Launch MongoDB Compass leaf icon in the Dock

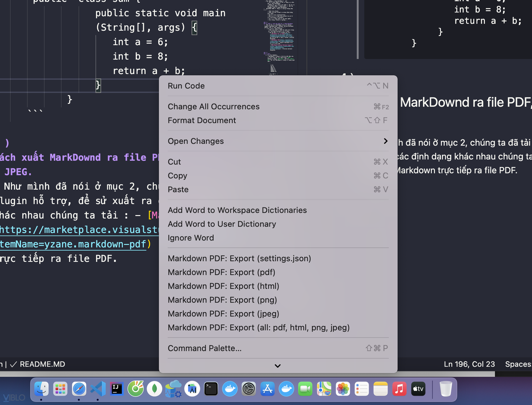154,389
